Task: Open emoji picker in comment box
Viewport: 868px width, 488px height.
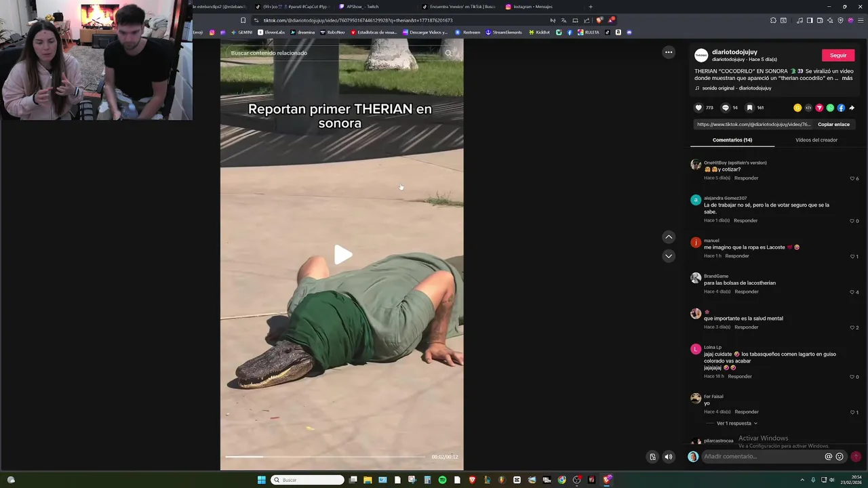Action: point(840,457)
